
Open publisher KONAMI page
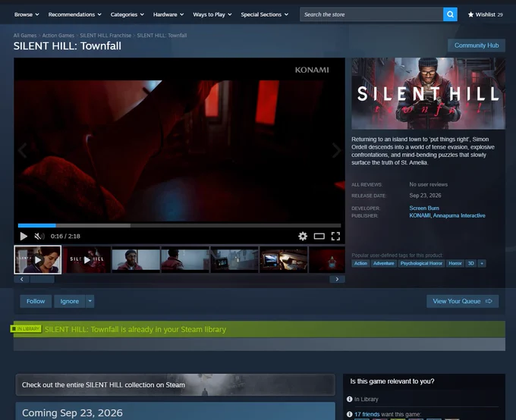(x=420, y=215)
